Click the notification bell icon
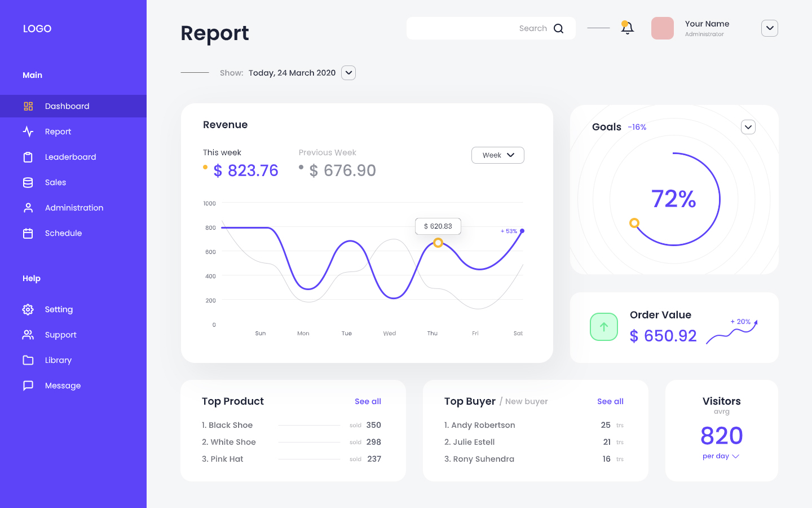This screenshot has width=812, height=508. pyautogui.click(x=627, y=28)
